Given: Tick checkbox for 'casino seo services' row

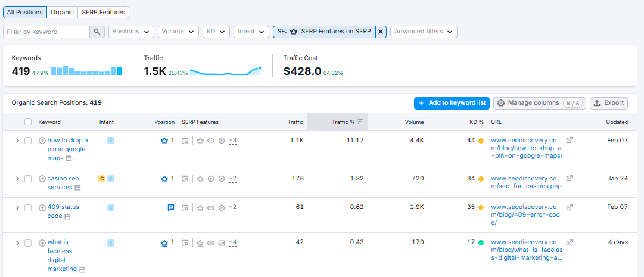Looking at the screenshot, I should pos(28,179).
